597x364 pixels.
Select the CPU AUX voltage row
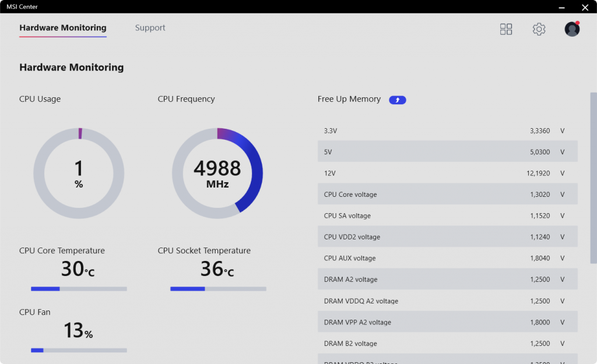tap(448, 258)
